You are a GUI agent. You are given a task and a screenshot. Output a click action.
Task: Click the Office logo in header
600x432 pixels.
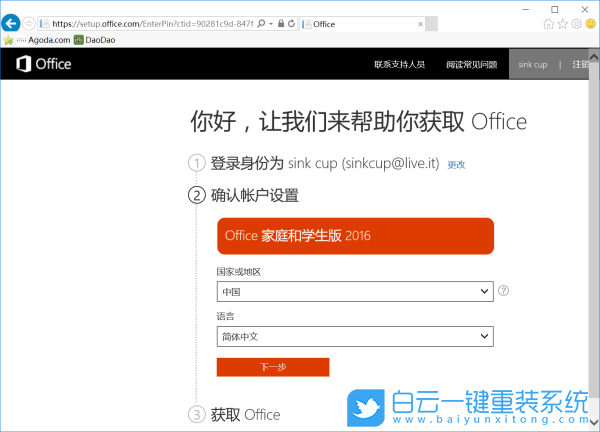[44, 64]
